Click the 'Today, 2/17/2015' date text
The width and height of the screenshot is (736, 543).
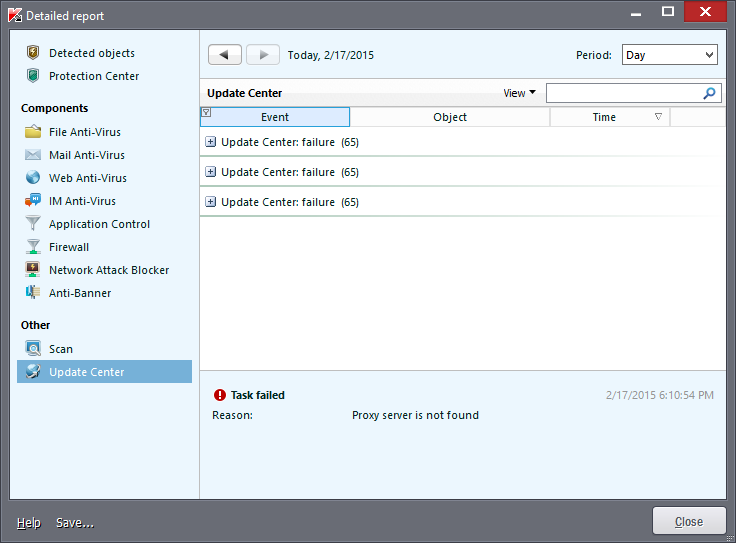tap(330, 55)
